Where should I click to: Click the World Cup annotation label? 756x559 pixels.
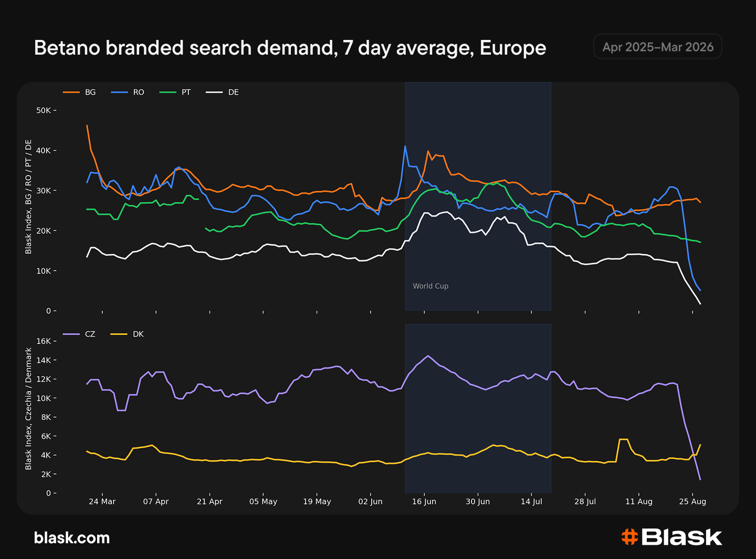coord(430,286)
